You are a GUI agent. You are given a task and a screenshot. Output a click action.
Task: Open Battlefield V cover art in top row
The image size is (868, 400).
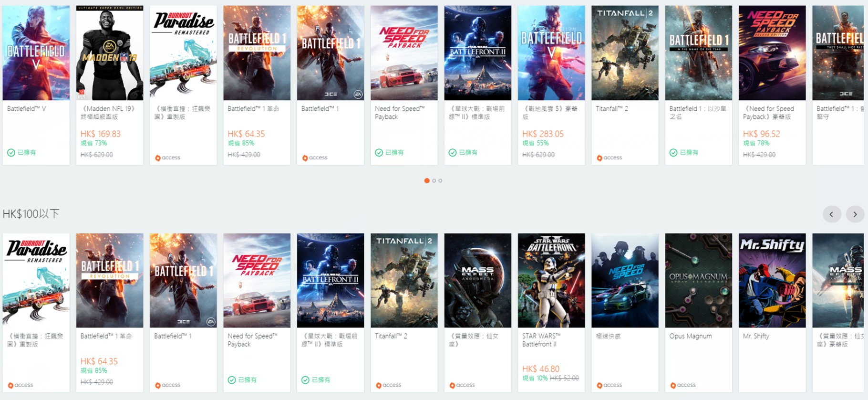[x=36, y=53]
